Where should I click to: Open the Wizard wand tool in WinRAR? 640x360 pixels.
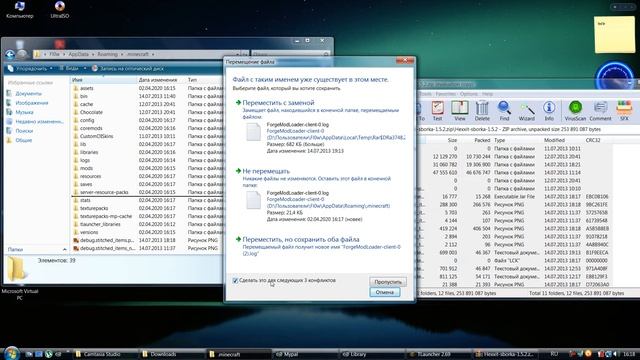click(x=527, y=111)
